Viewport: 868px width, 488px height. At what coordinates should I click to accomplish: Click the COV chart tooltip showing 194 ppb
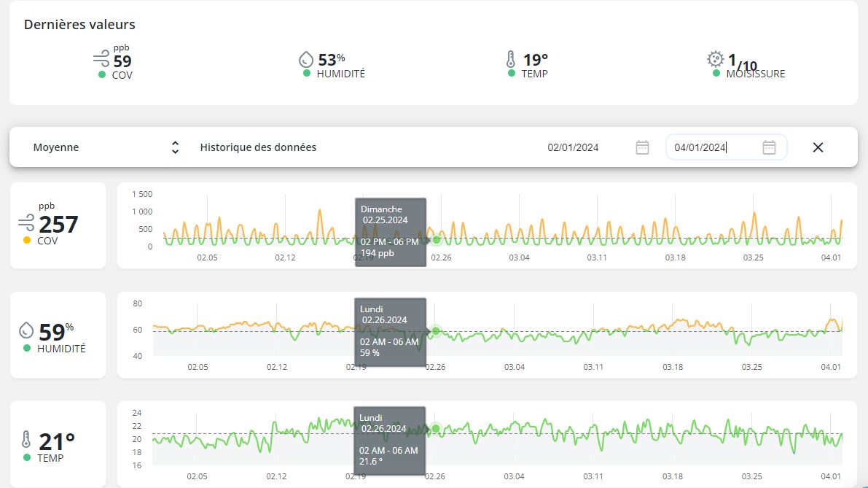point(390,232)
